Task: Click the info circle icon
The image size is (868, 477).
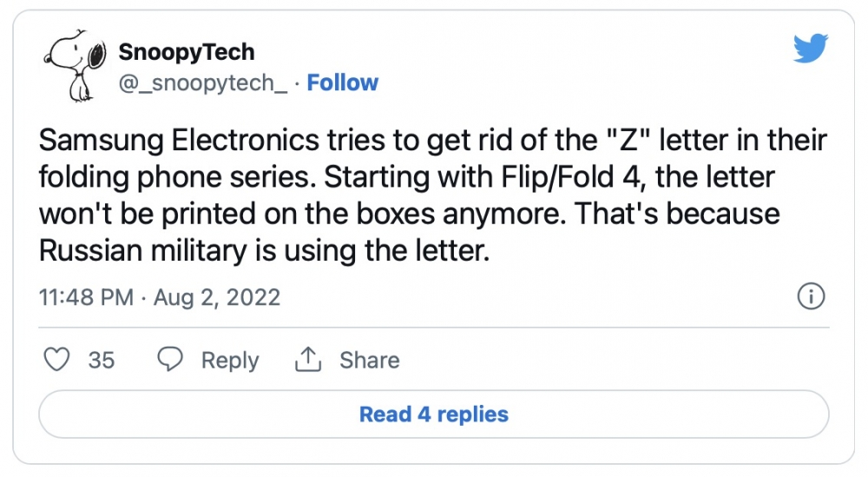Action: tap(810, 297)
